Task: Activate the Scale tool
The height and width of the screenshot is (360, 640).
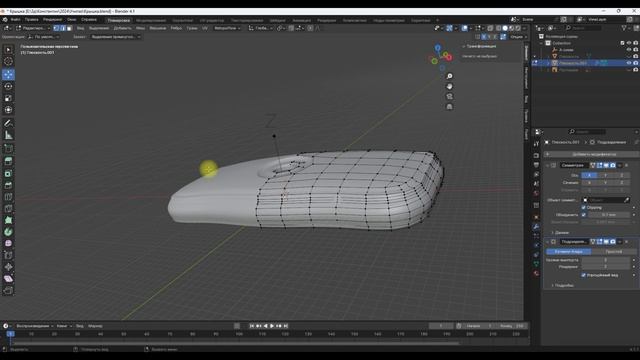Action: click(x=8, y=98)
